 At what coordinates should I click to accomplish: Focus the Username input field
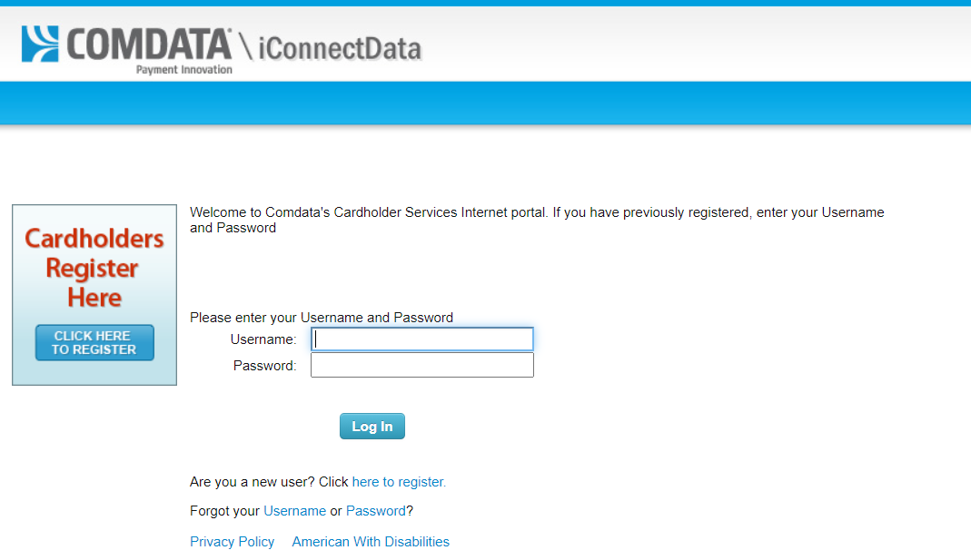421,338
